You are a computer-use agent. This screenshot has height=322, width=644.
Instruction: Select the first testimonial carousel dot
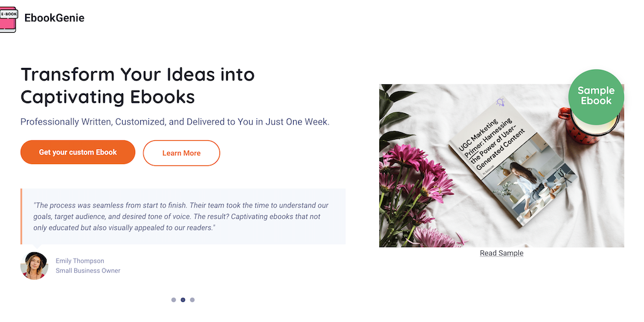pyautogui.click(x=174, y=300)
